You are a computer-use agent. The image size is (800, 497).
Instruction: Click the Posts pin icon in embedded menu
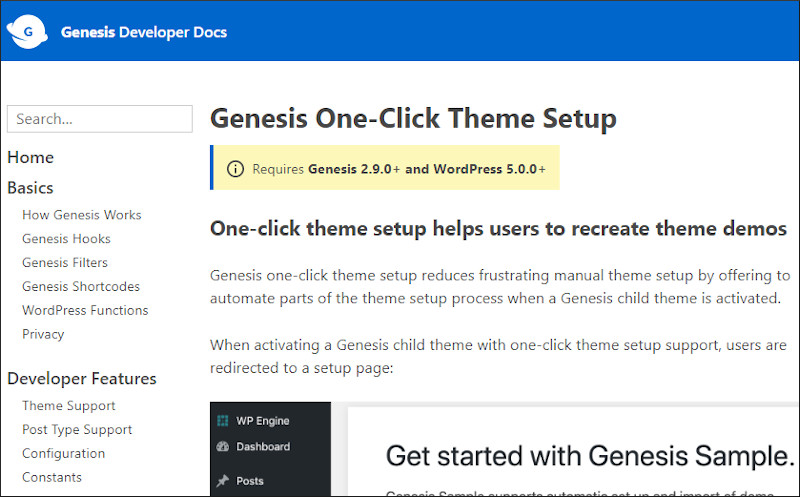[x=222, y=481]
